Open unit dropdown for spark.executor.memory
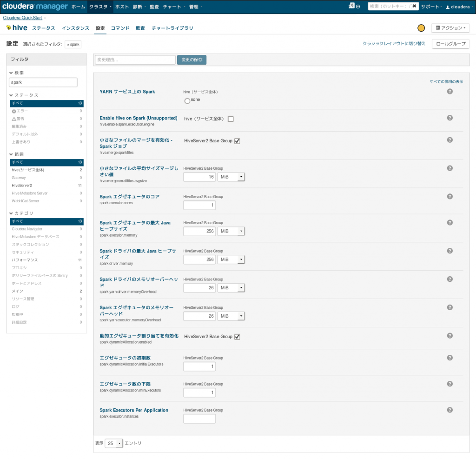 coord(231,231)
